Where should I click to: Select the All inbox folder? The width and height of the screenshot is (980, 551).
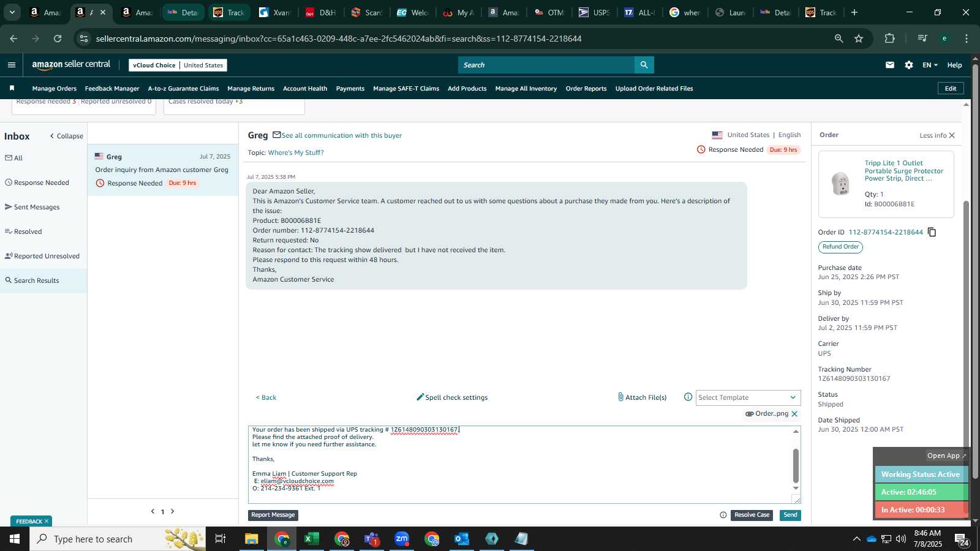coord(14,158)
